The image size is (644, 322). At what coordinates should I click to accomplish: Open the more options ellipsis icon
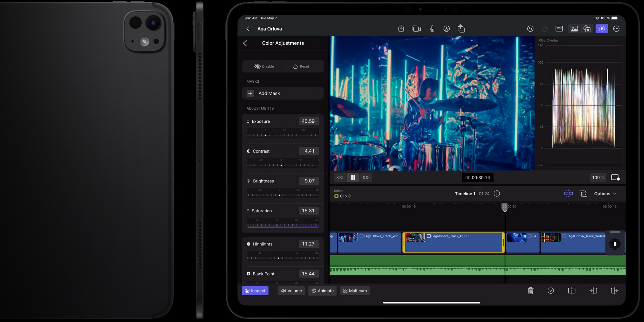[616, 29]
